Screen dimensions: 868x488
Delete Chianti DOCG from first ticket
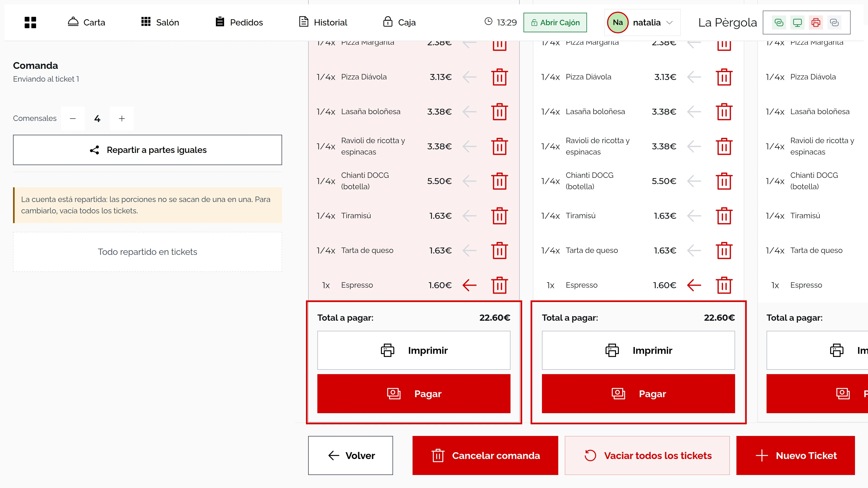click(499, 181)
